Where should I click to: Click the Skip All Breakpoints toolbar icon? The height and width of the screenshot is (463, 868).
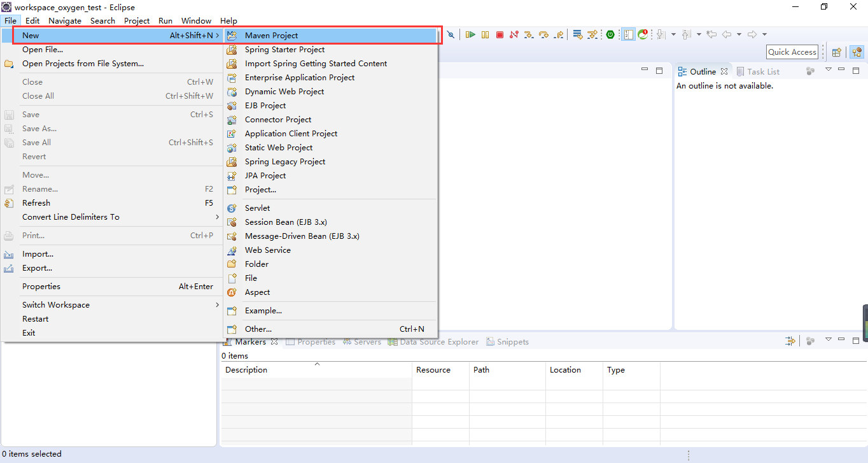pos(451,34)
